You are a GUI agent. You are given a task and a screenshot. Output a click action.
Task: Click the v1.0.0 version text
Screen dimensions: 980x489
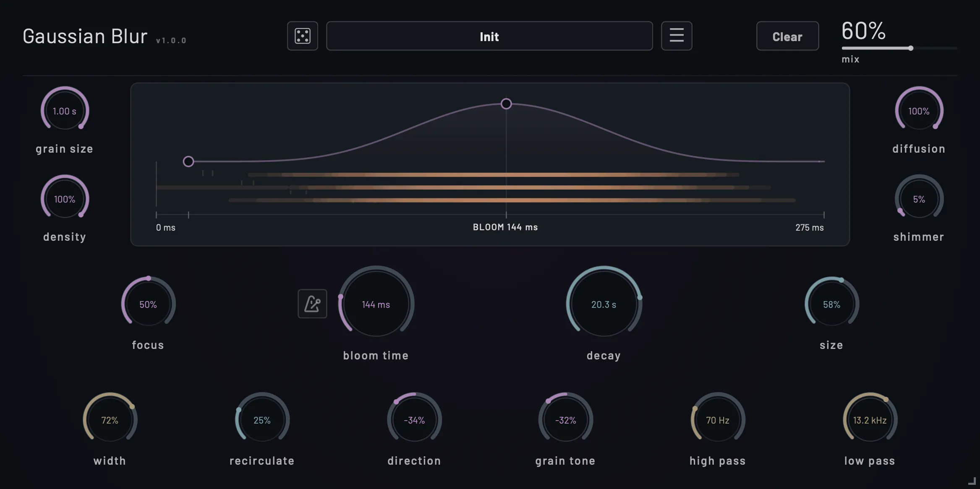(x=171, y=41)
